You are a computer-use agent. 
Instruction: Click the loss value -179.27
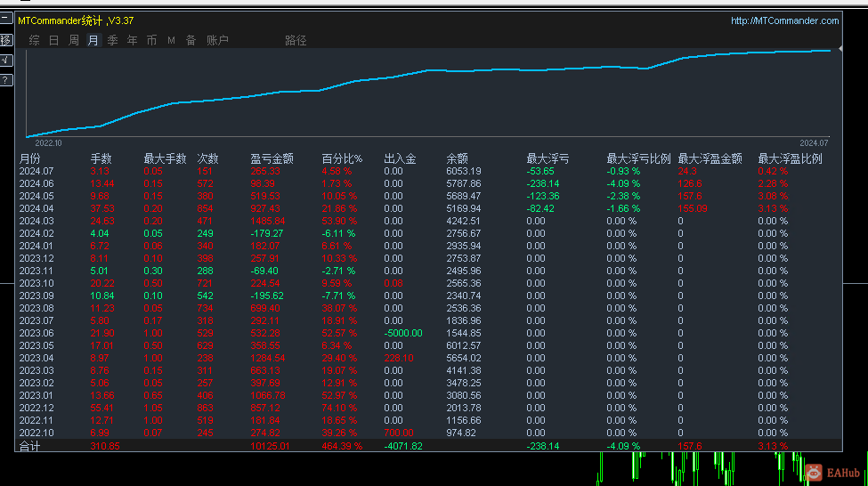click(267, 233)
